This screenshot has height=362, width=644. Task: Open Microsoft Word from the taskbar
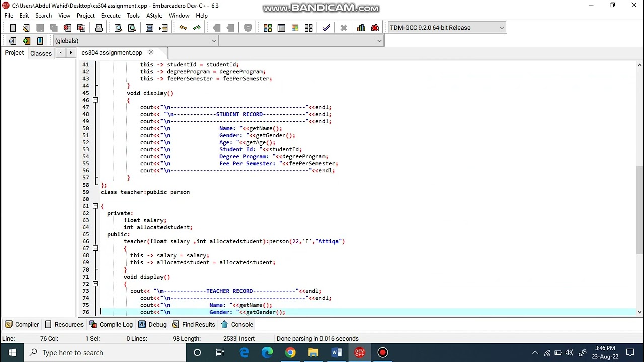[x=337, y=352]
